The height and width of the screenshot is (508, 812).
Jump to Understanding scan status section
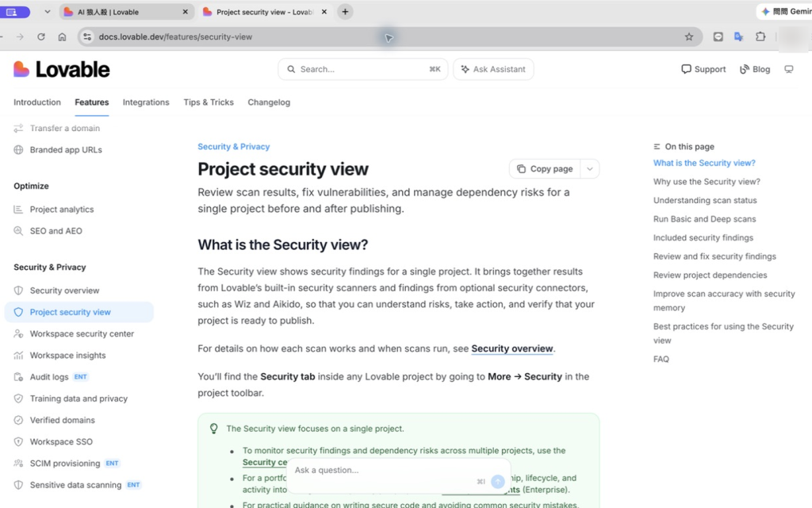[x=705, y=200]
